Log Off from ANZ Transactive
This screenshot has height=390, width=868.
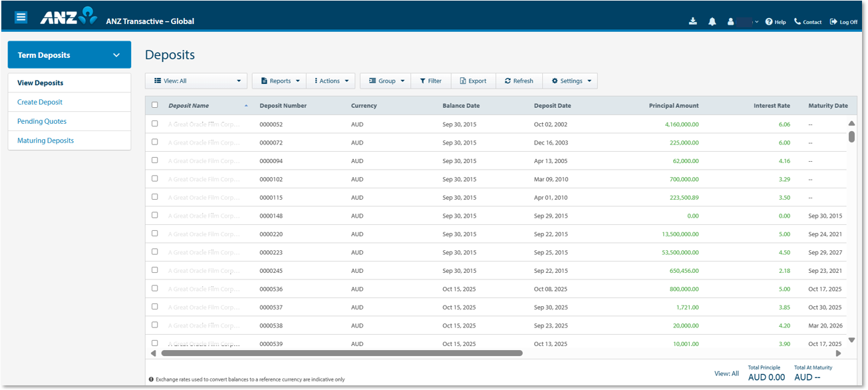pos(843,21)
